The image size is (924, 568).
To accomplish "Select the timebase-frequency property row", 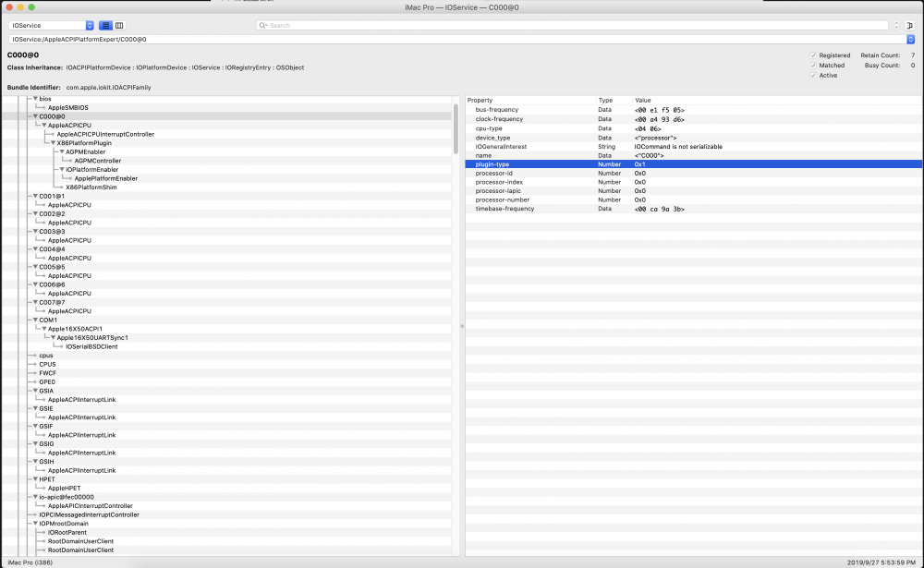I will [x=694, y=209].
